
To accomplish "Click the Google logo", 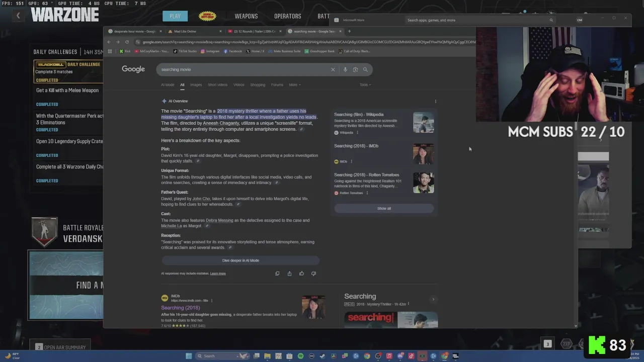I will point(133,69).
